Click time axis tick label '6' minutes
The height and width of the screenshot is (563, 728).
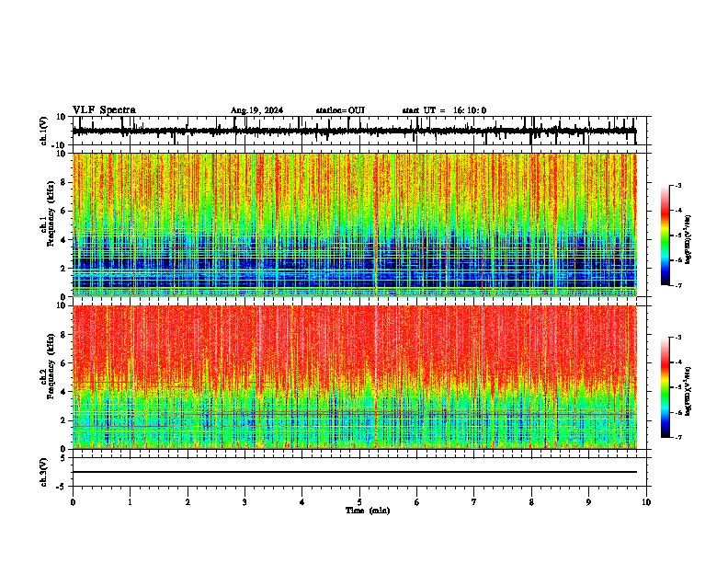(x=417, y=502)
